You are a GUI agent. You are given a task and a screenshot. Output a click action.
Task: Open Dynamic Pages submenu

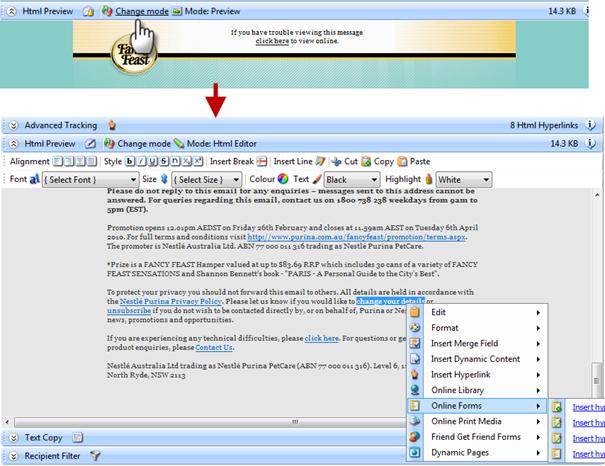(x=477, y=453)
